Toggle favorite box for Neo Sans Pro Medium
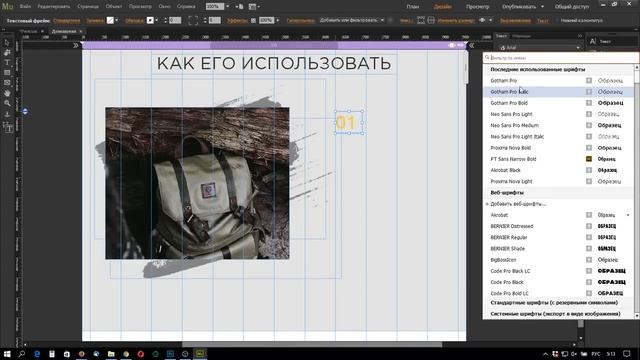The image size is (640, 360). (589, 125)
